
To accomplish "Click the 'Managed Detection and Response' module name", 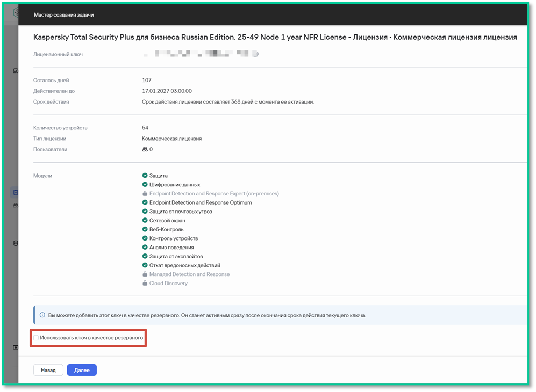I will [189, 274].
